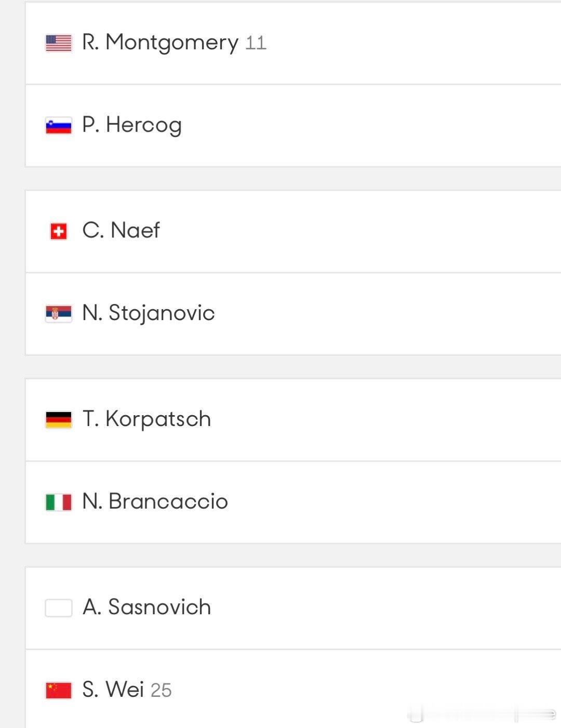This screenshot has width=561, height=728.
Task: Open N. Brancaccio player link
Action: (155, 501)
